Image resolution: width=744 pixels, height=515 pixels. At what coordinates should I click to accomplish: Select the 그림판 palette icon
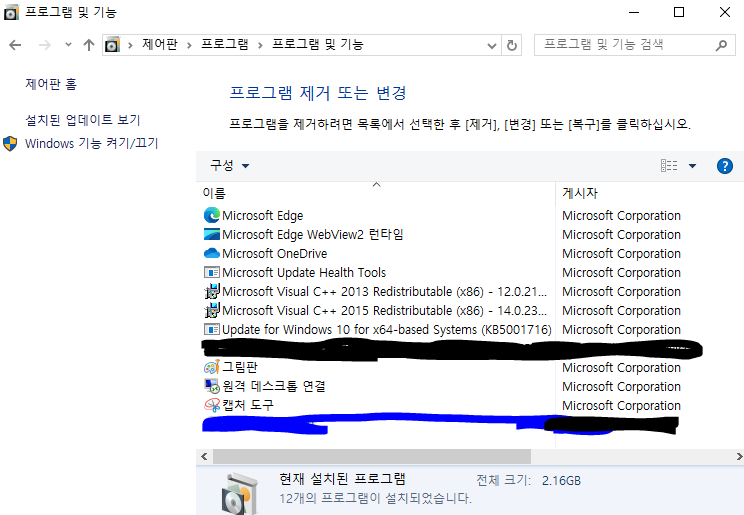coord(212,367)
